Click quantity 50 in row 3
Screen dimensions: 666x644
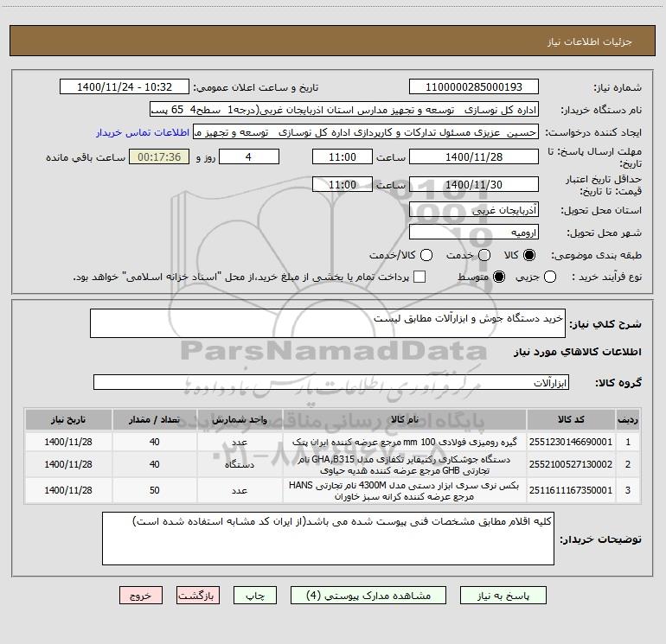click(x=155, y=490)
